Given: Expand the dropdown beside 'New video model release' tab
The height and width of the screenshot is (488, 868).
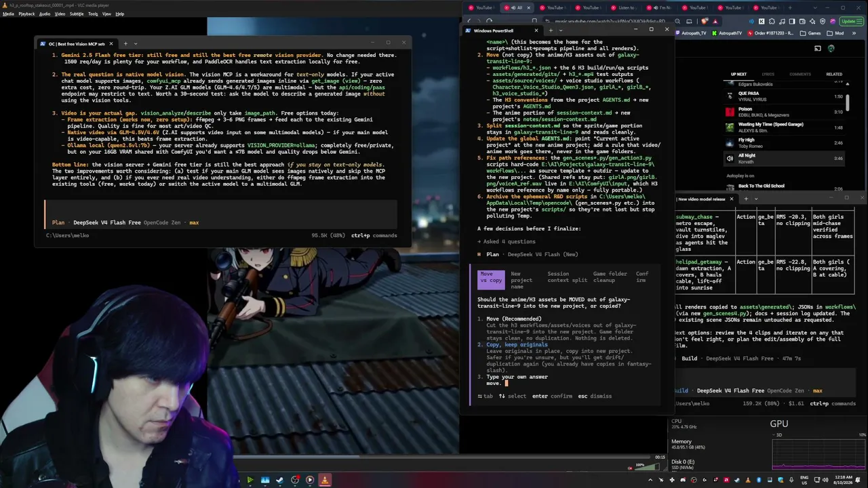Looking at the screenshot, I should click(756, 199).
